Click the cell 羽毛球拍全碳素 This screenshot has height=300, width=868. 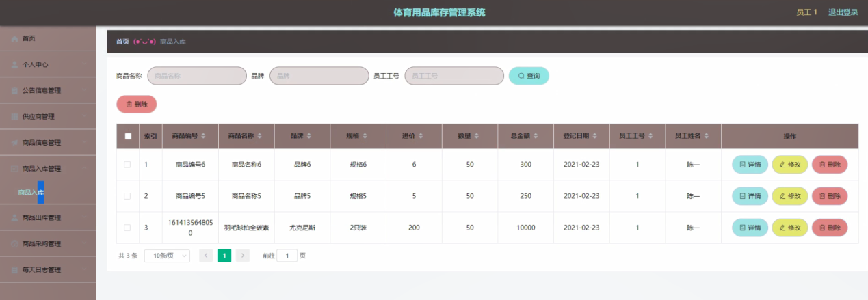(246, 228)
